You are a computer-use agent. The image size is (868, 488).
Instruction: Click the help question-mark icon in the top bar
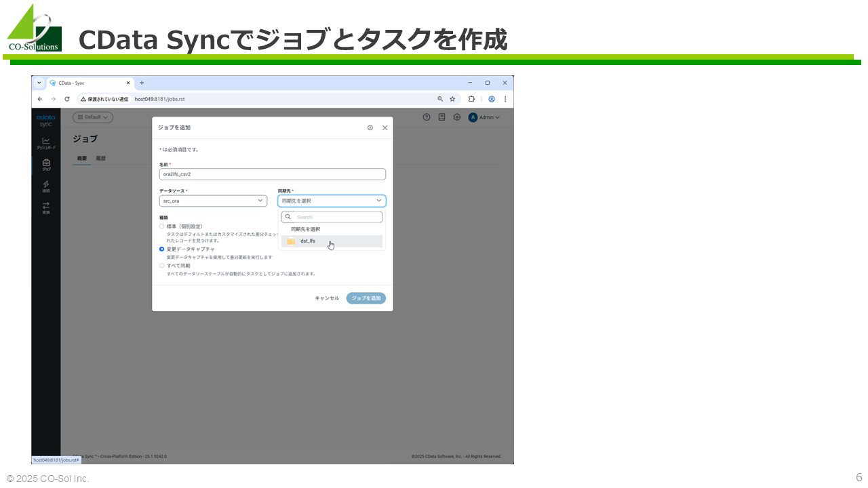point(427,117)
